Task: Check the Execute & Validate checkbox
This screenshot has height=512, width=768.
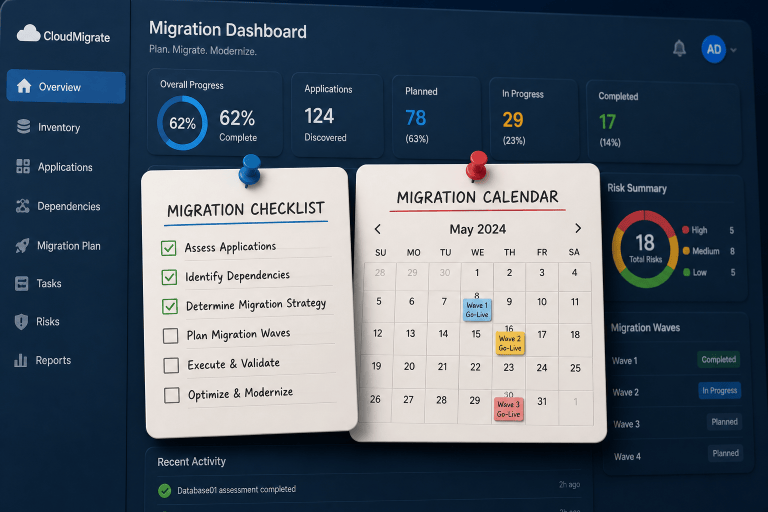Action: (x=171, y=366)
